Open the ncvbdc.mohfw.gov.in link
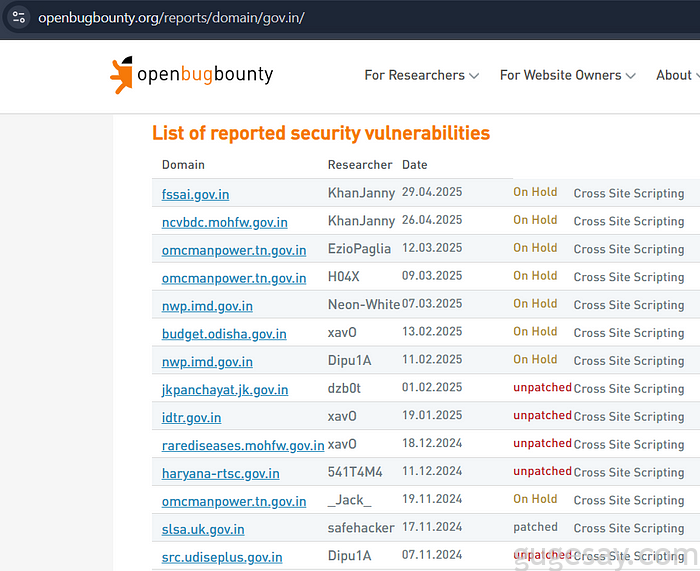The width and height of the screenshot is (700, 571). click(x=225, y=222)
